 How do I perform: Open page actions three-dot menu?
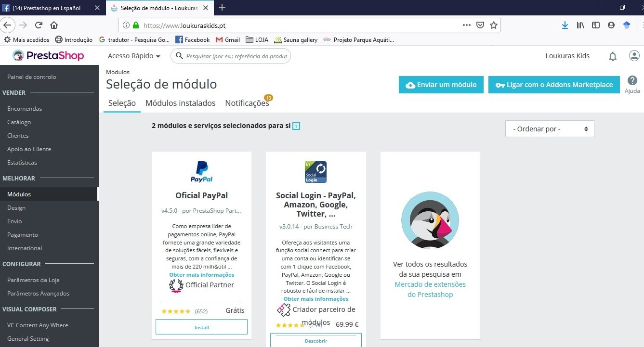pos(467,25)
